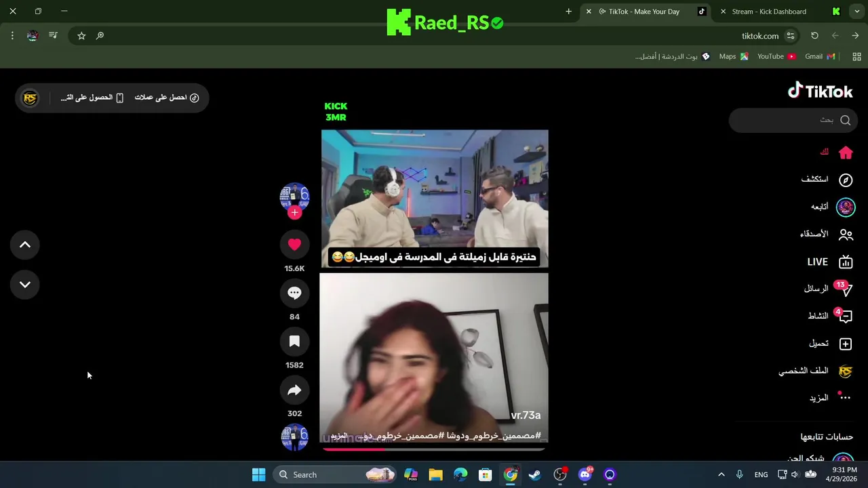Click the Get App phone button
Viewport: 868px width, 488px height.
tap(92, 98)
